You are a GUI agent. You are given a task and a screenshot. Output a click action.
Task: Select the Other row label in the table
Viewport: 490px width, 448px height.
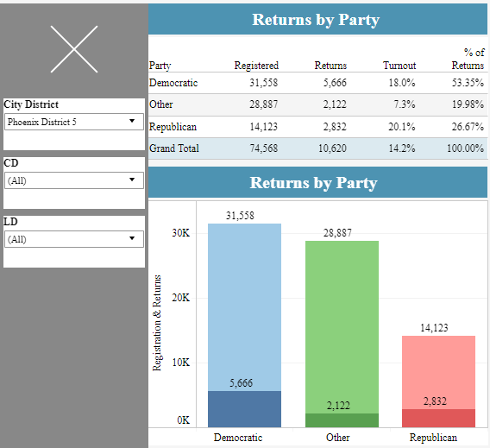click(x=161, y=104)
